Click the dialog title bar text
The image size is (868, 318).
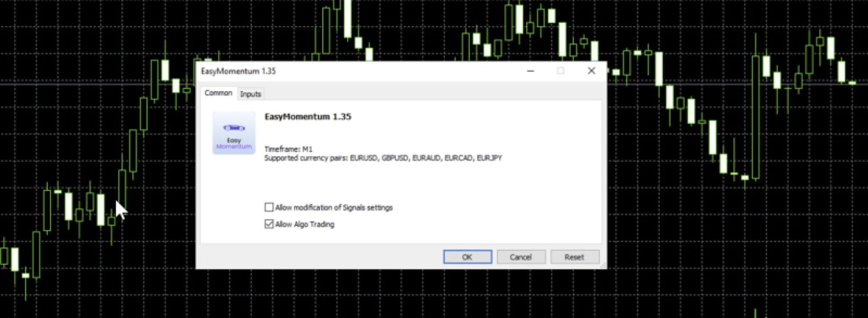coord(238,71)
